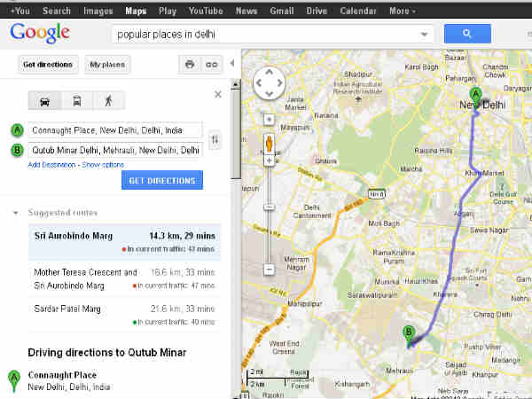
Task: Click map marker A at New Delhi
Action: pos(475,97)
